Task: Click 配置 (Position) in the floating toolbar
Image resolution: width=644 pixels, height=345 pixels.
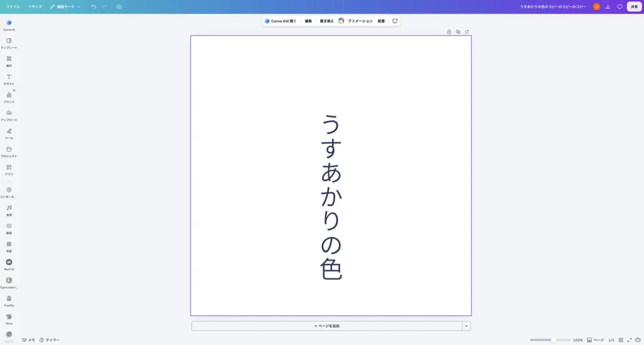Action: [382, 21]
